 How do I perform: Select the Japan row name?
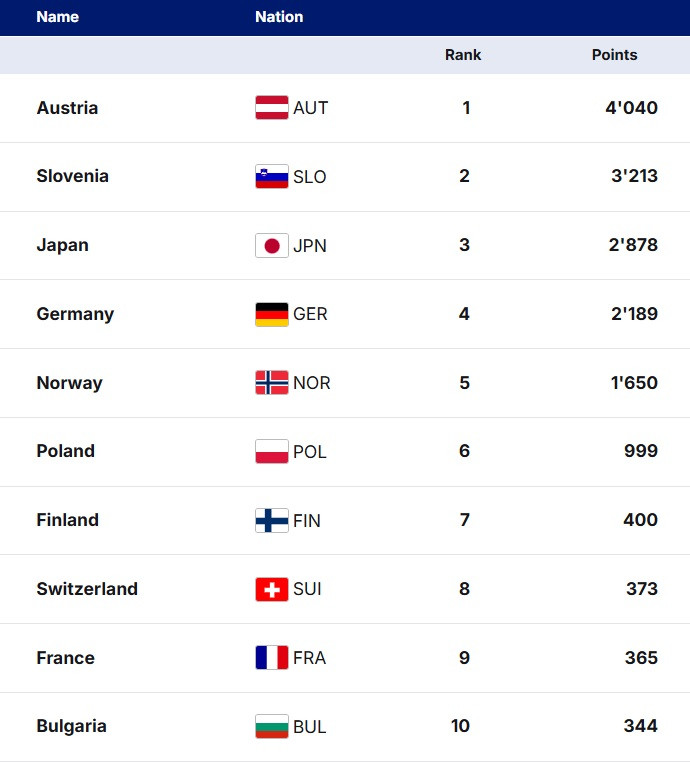click(x=62, y=245)
